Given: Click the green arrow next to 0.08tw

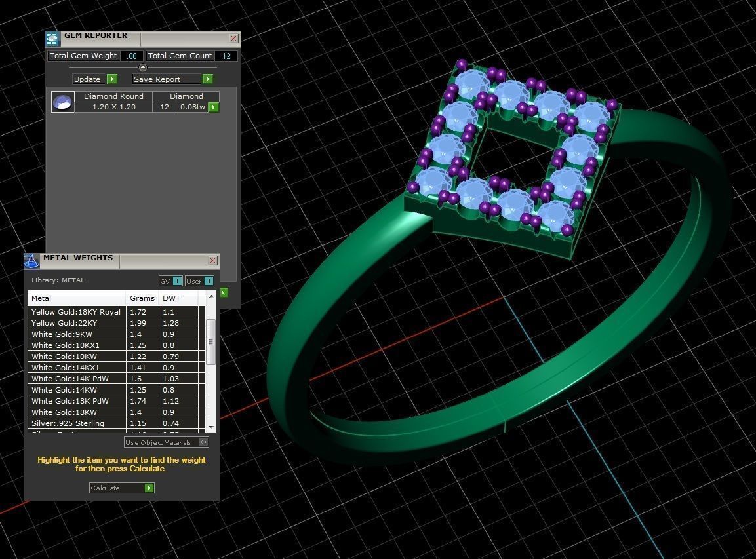Looking at the screenshot, I should tap(214, 107).
